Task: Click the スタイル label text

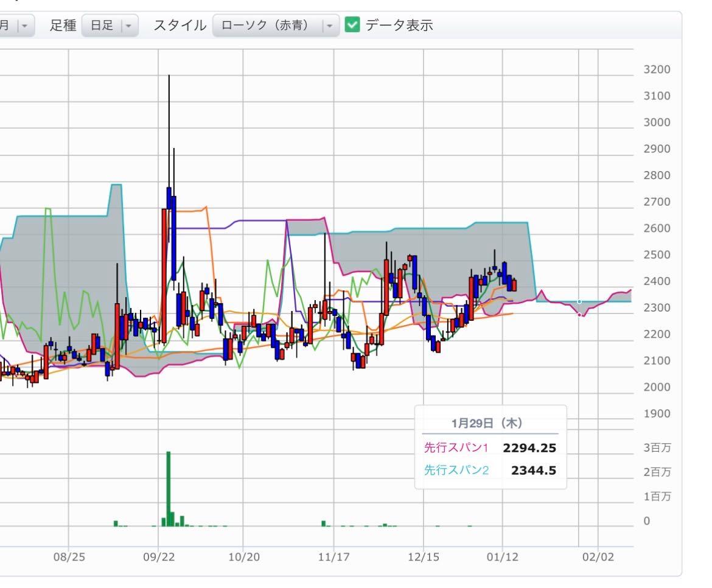Action: coord(180,26)
